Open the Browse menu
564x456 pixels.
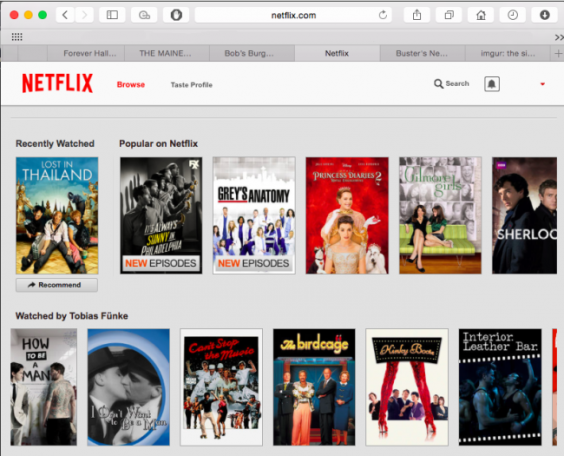pyautogui.click(x=131, y=85)
